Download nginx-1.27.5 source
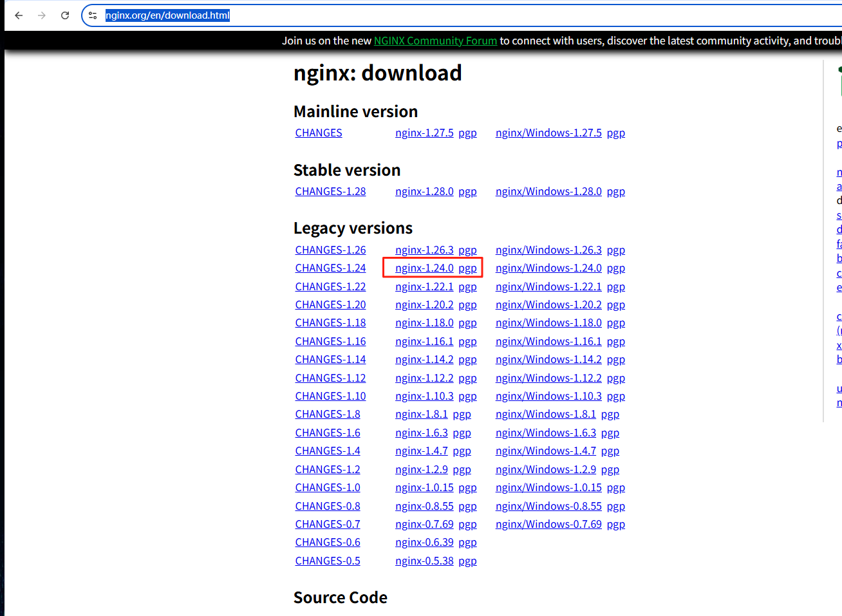The image size is (842, 616). 424,133
